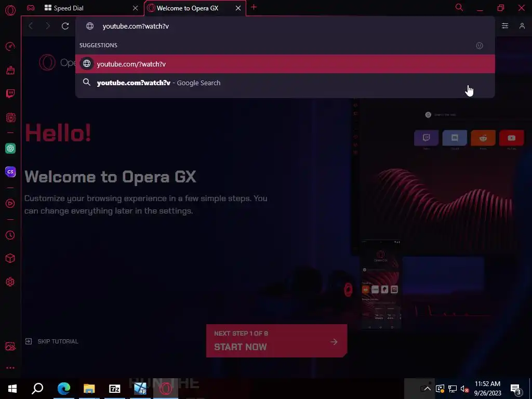532x399 pixels.
Task: Open the purple CS sidebar app
Action: (10, 171)
